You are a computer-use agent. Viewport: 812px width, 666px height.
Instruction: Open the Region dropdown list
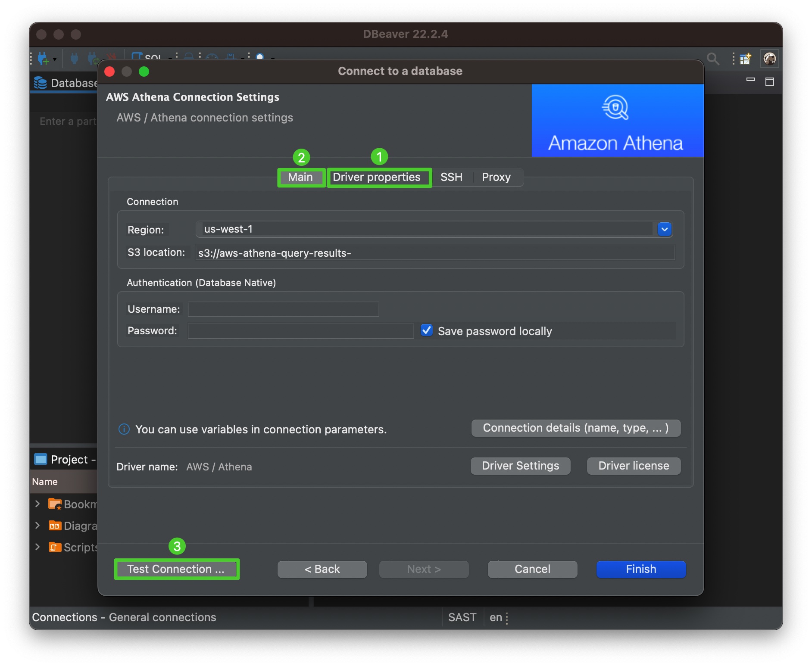click(x=665, y=229)
